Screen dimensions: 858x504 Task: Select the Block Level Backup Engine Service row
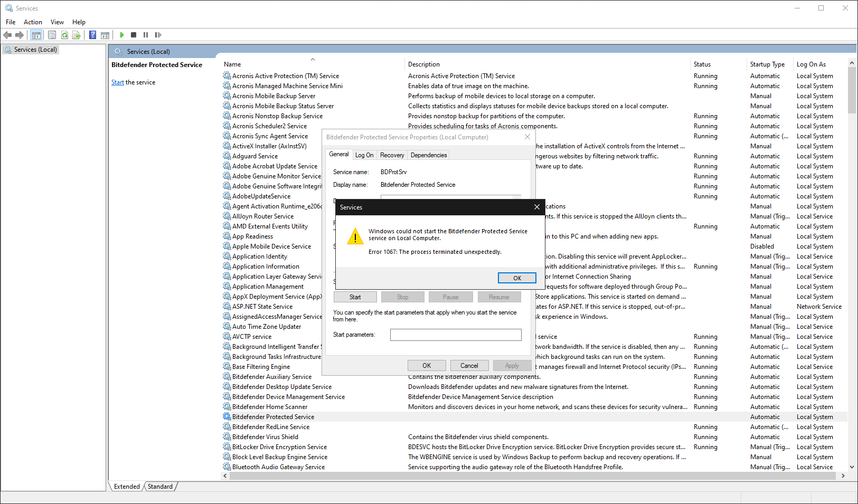534,457
